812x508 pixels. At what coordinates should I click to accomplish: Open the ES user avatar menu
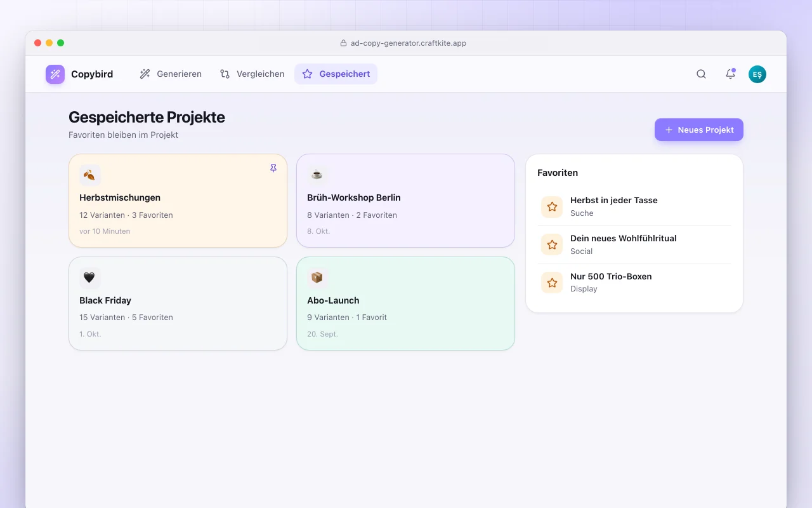tap(757, 74)
